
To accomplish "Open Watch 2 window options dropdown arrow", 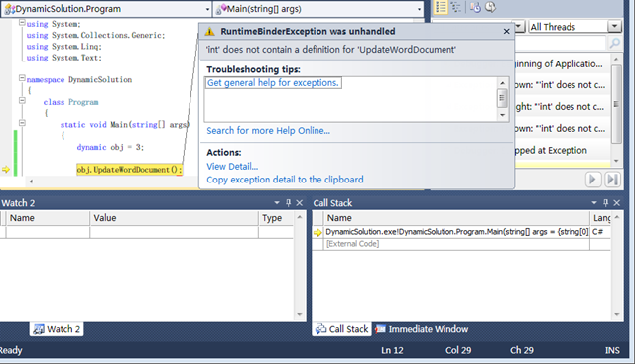I will click(277, 203).
